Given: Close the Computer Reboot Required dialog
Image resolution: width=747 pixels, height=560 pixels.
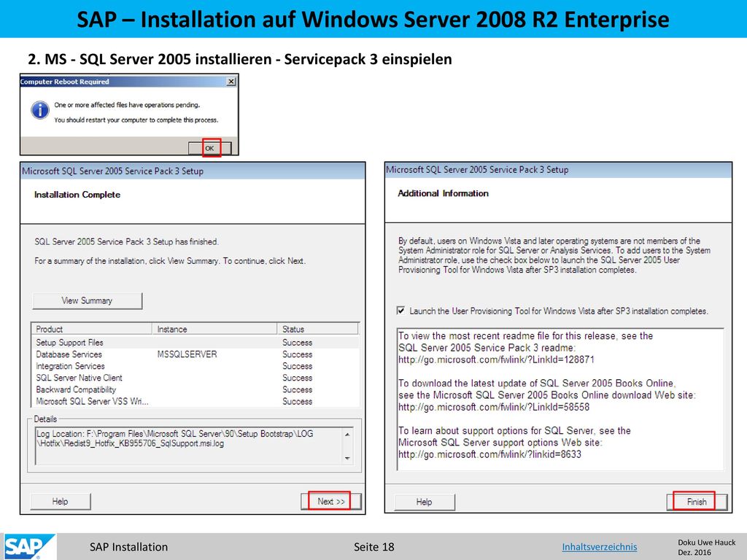Looking at the screenshot, I should click(x=231, y=82).
